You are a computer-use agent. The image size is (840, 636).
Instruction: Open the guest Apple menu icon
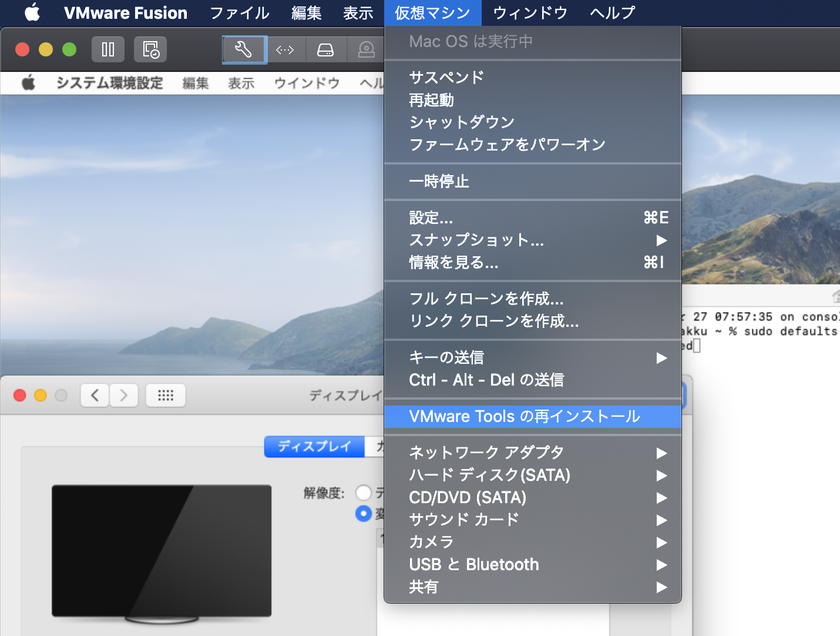tap(28, 83)
